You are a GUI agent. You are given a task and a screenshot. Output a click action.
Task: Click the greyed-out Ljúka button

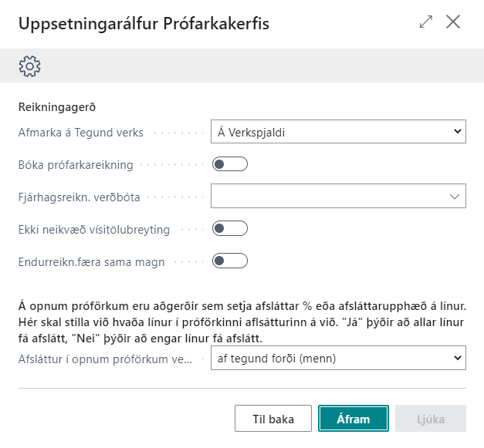click(431, 419)
